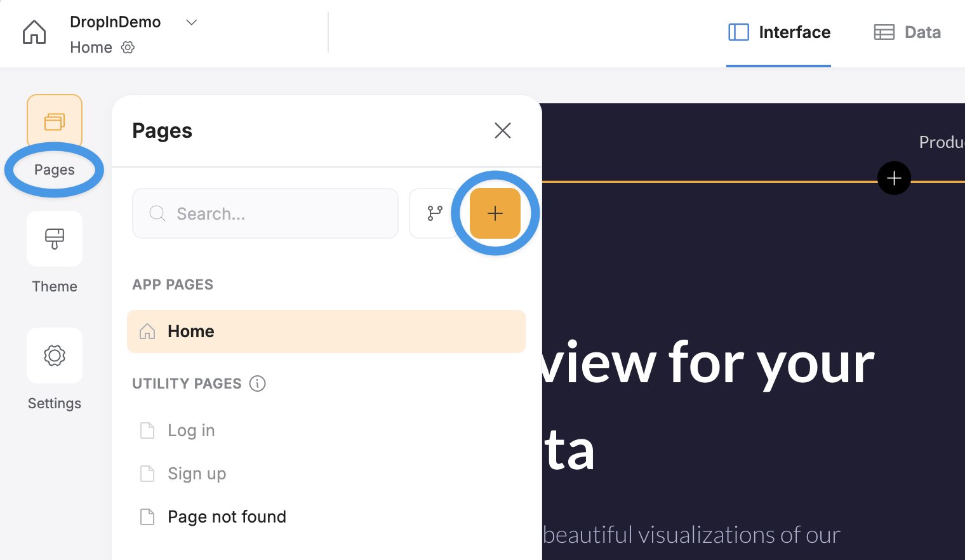Select the Home page in App Pages

[x=326, y=331]
